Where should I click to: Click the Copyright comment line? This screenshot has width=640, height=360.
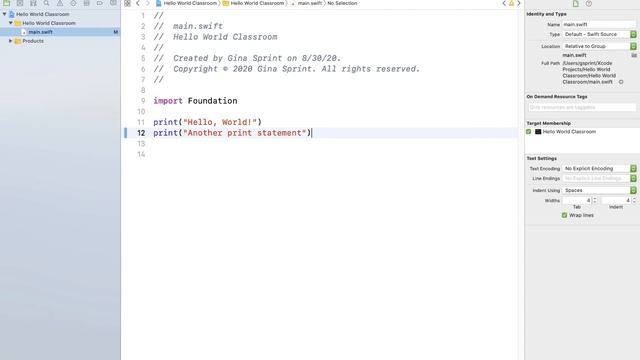coord(287,69)
